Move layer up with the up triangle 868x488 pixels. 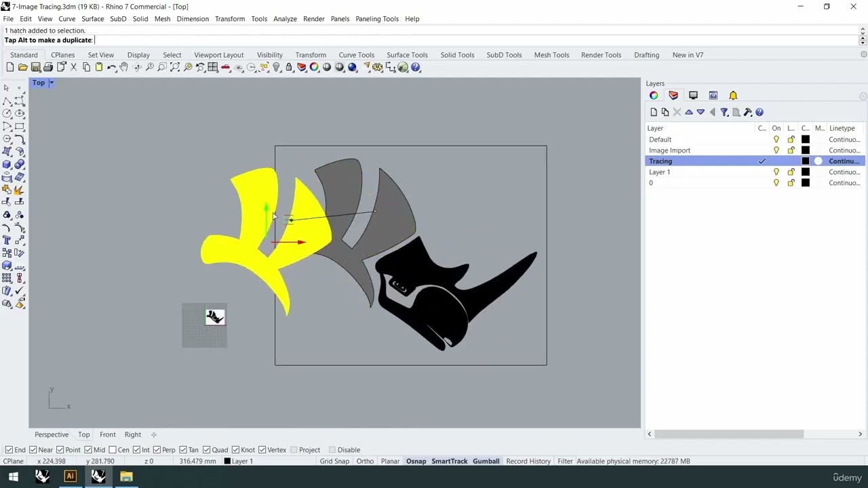coord(689,113)
